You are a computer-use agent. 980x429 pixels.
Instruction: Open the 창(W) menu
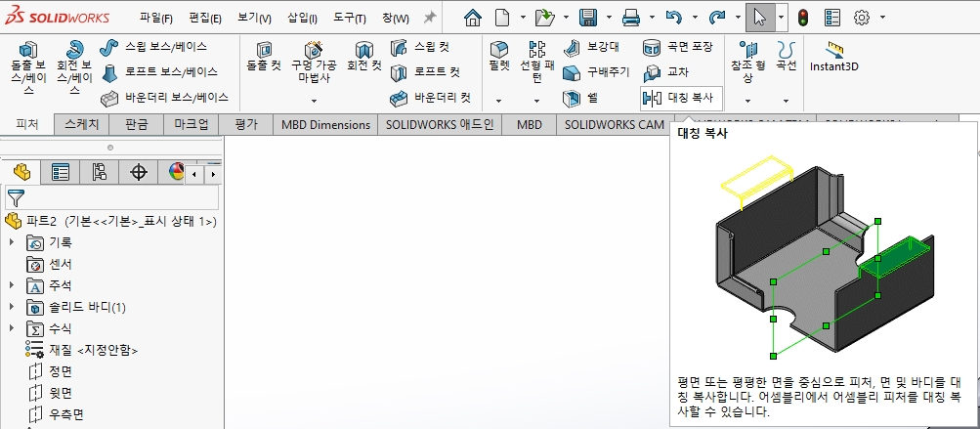tap(396, 19)
